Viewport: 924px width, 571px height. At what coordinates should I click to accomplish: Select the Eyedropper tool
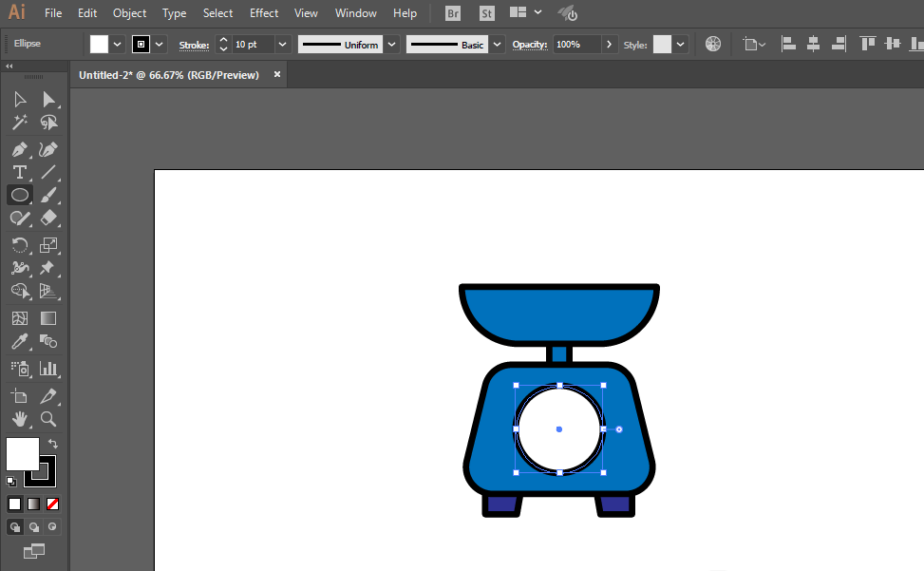[x=19, y=341]
